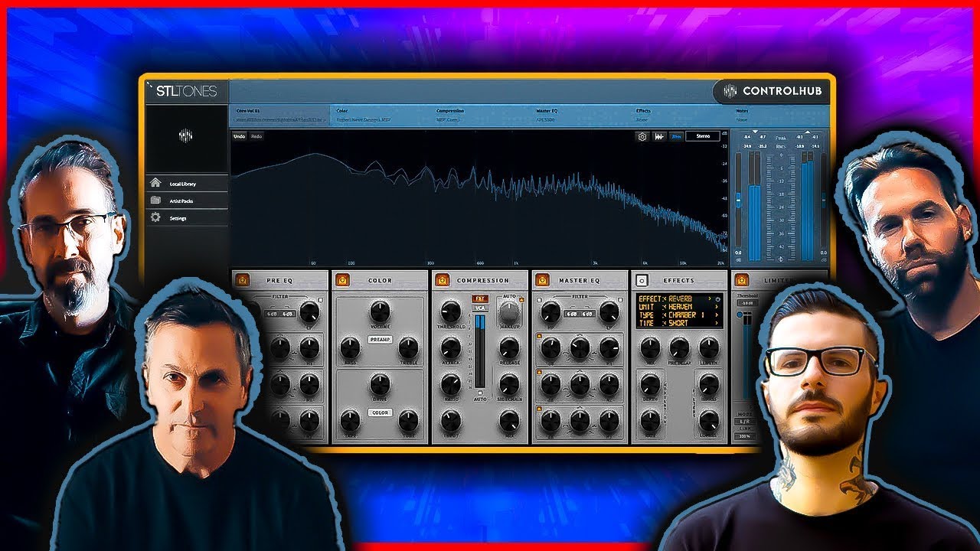Click the Local Library home icon
This screenshot has width=980, height=551.
(155, 184)
